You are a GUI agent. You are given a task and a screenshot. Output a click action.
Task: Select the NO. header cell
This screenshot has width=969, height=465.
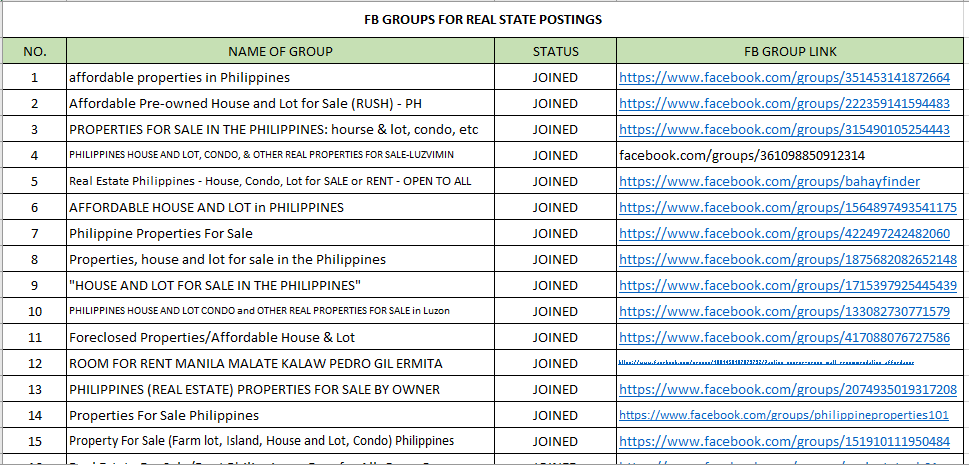pyautogui.click(x=35, y=51)
